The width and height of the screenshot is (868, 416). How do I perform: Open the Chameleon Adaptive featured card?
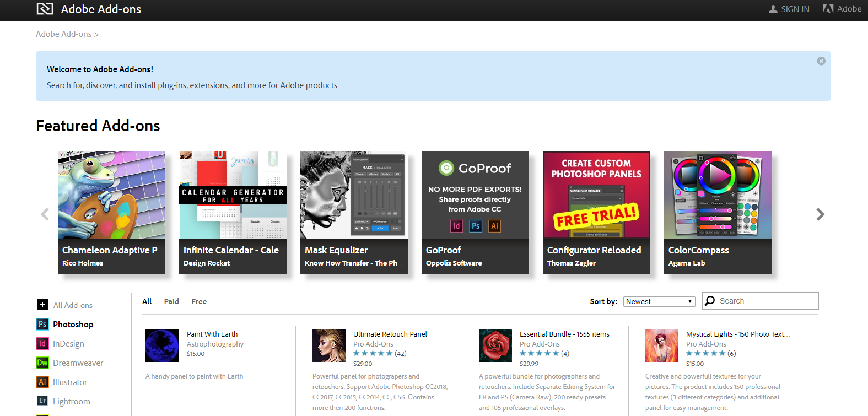tap(111, 212)
